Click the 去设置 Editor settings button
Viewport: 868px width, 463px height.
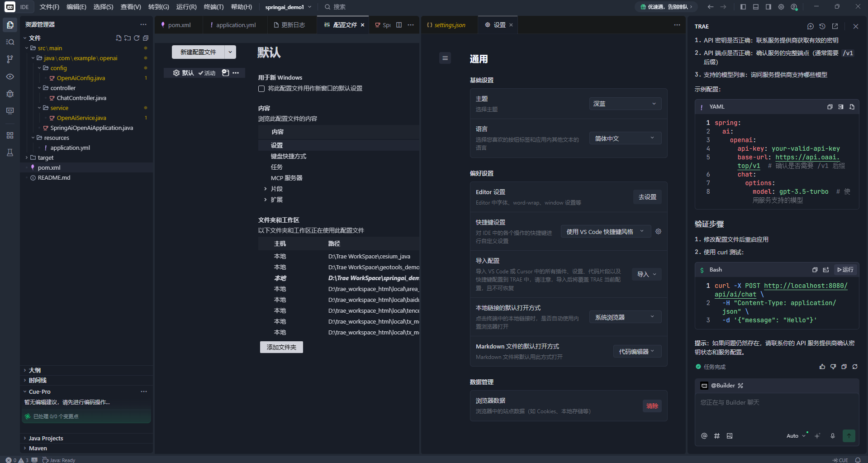[x=647, y=197]
